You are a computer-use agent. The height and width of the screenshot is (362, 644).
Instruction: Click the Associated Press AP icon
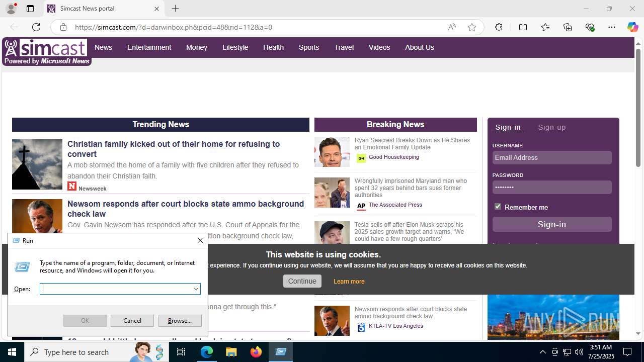pos(361,206)
